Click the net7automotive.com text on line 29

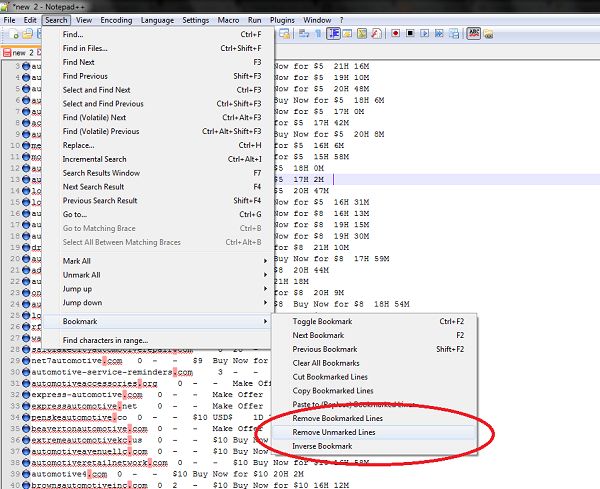click(x=77, y=360)
